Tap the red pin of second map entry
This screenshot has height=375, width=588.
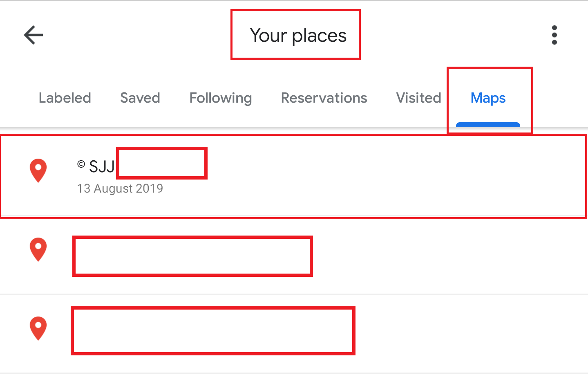(38, 249)
